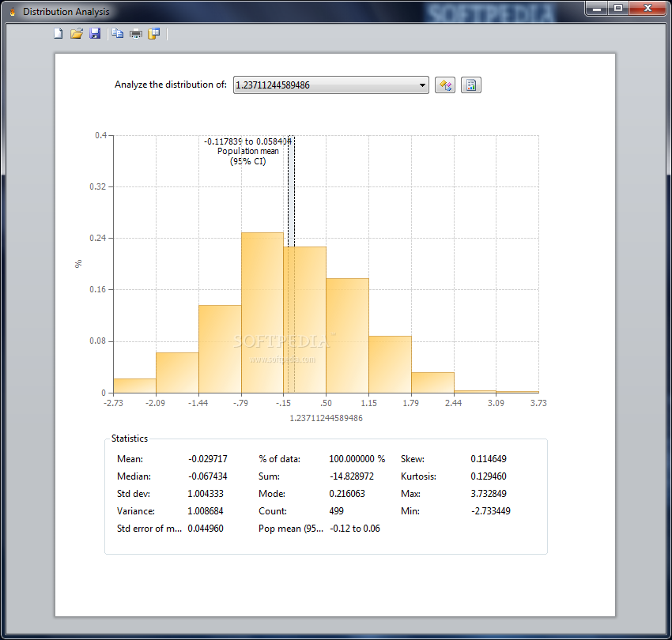Click the colored diamonds diagram button
The width and height of the screenshot is (672, 640).
pos(445,85)
